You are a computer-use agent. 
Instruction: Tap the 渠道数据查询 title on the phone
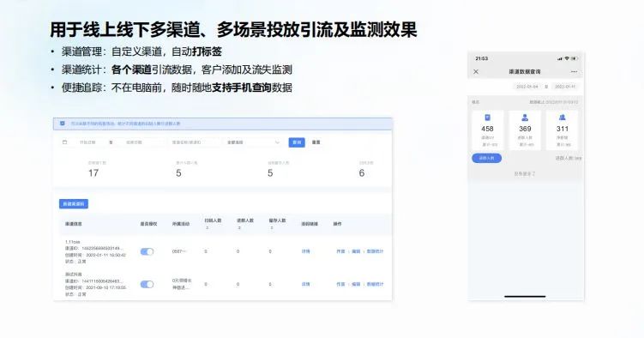[x=525, y=71]
